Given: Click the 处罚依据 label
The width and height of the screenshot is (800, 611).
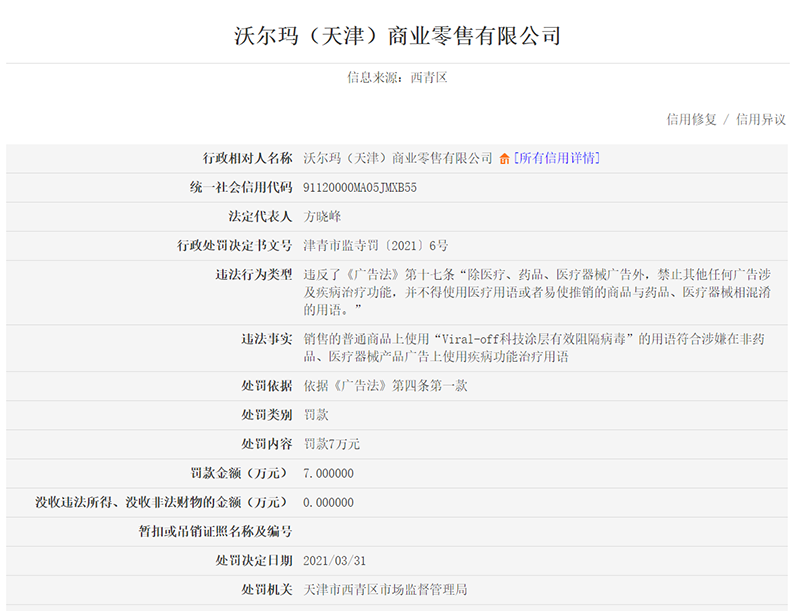Looking at the screenshot, I should click(267, 386).
